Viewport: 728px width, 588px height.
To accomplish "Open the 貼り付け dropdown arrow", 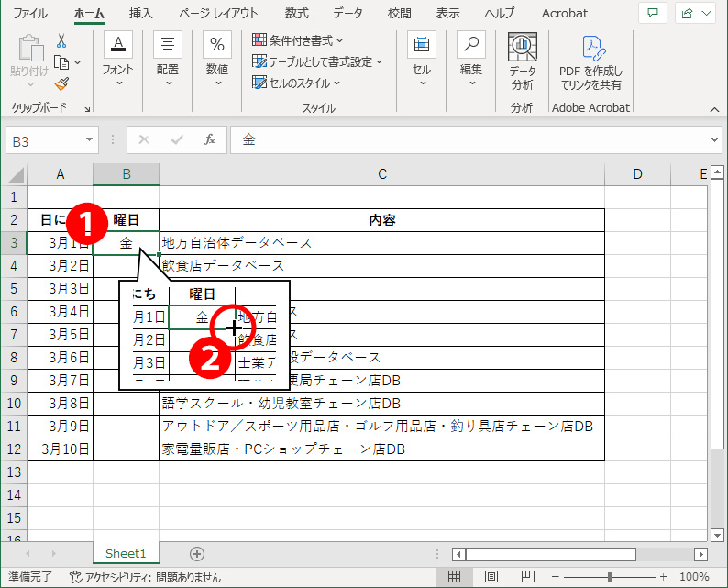I will 30,84.
